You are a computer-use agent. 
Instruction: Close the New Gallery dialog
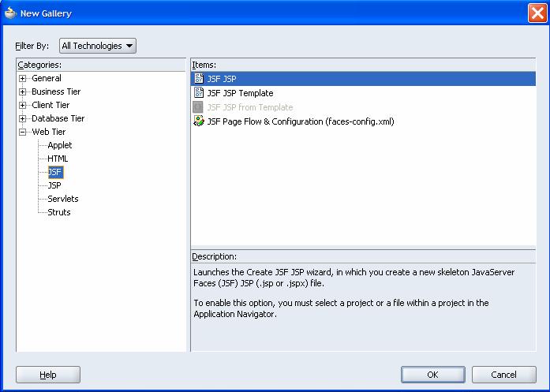coord(537,13)
